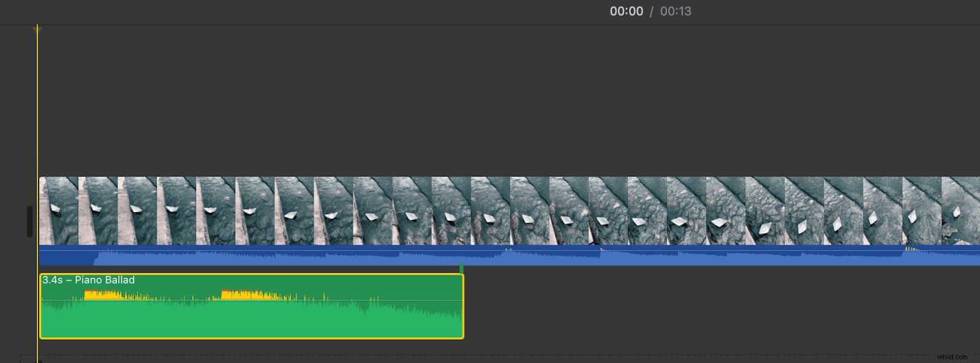Click the green anchor marker above Piano Ballad end
Image resolution: width=980 pixels, height=363 pixels.
(x=461, y=269)
